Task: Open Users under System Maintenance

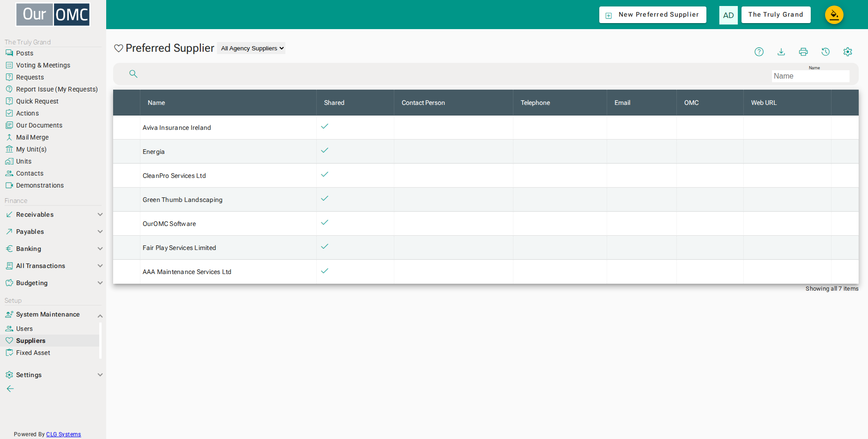Action: coord(24,329)
